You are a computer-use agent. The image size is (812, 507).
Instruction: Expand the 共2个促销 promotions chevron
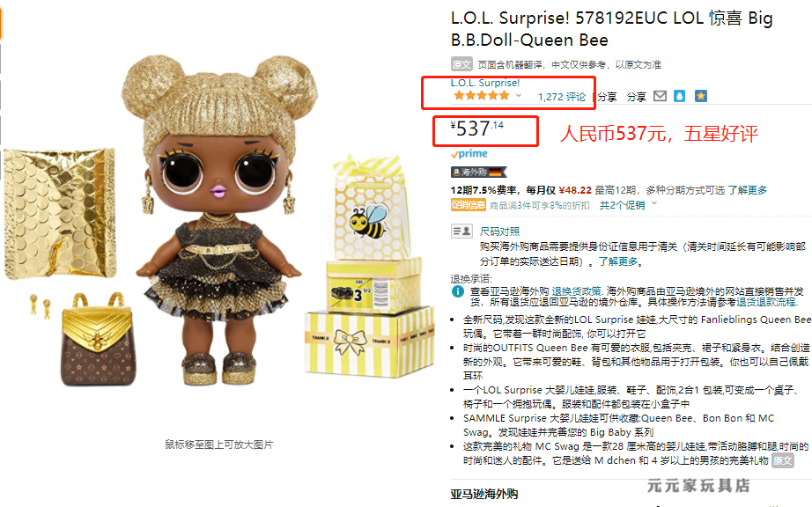click(x=654, y=204)
